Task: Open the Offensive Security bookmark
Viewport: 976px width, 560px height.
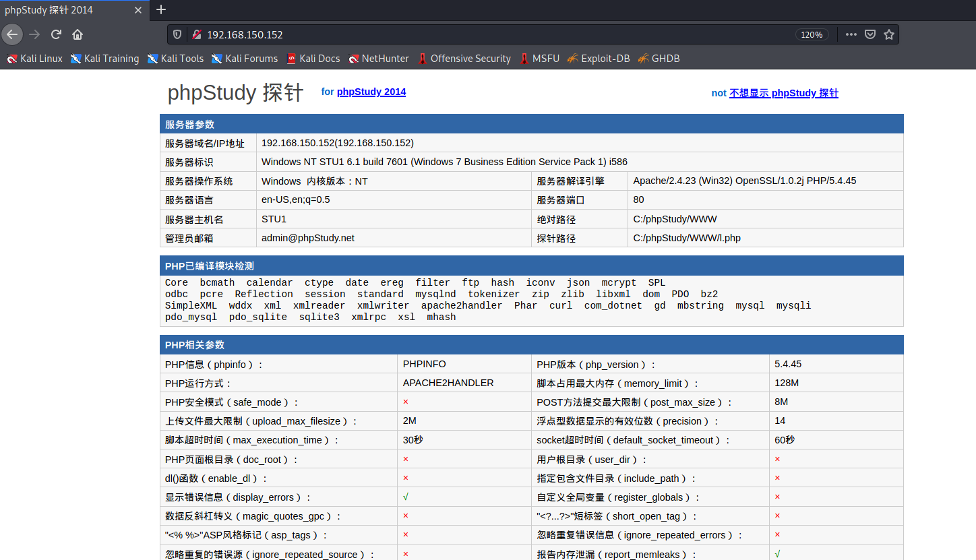Action: click(464, 59)
